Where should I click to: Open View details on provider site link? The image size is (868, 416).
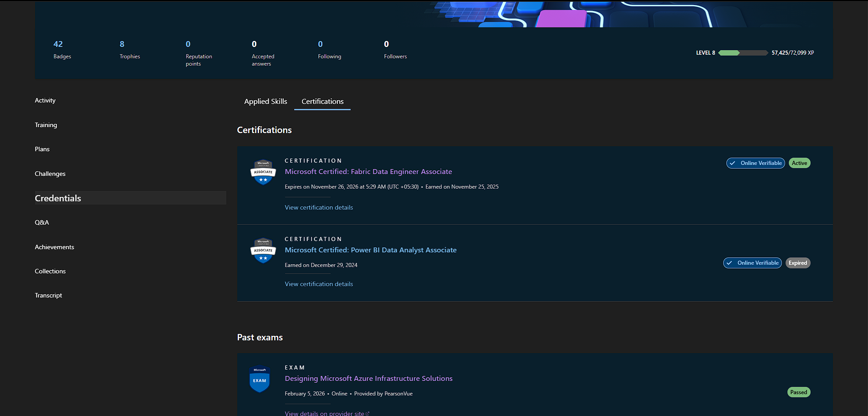(x=324, y=413)
